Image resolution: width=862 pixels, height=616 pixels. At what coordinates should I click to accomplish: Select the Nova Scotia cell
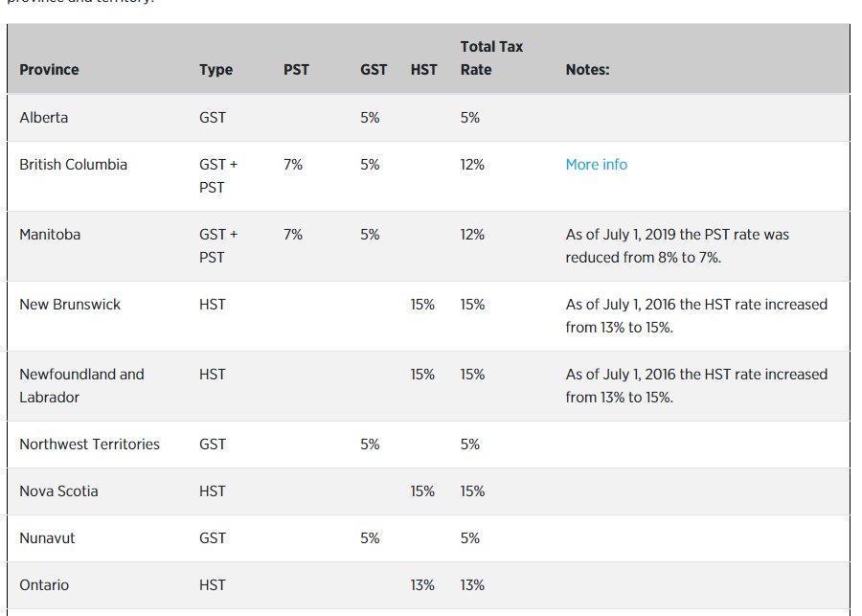click(x=58, y=491)
